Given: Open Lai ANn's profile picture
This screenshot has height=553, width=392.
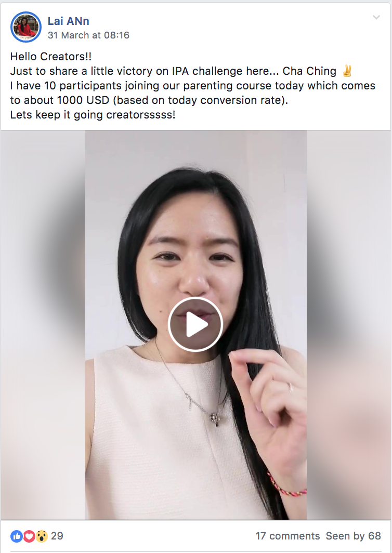Looking at the screenshot, I should click(26, 27).
